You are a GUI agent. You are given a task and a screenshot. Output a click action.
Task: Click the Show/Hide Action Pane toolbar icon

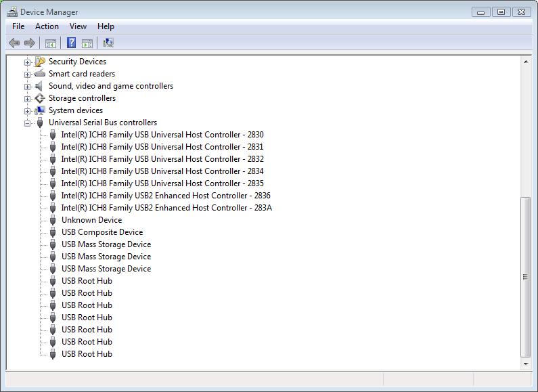87,43
